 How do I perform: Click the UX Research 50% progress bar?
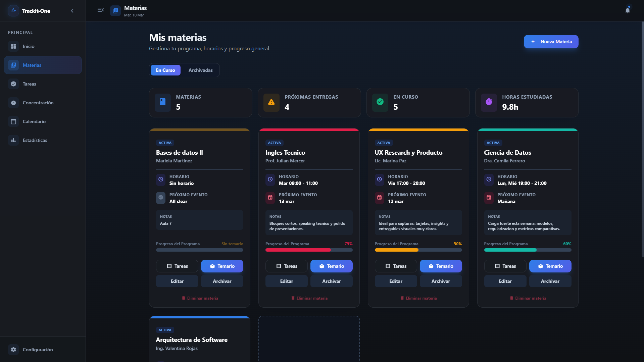(x=418, y=250)
